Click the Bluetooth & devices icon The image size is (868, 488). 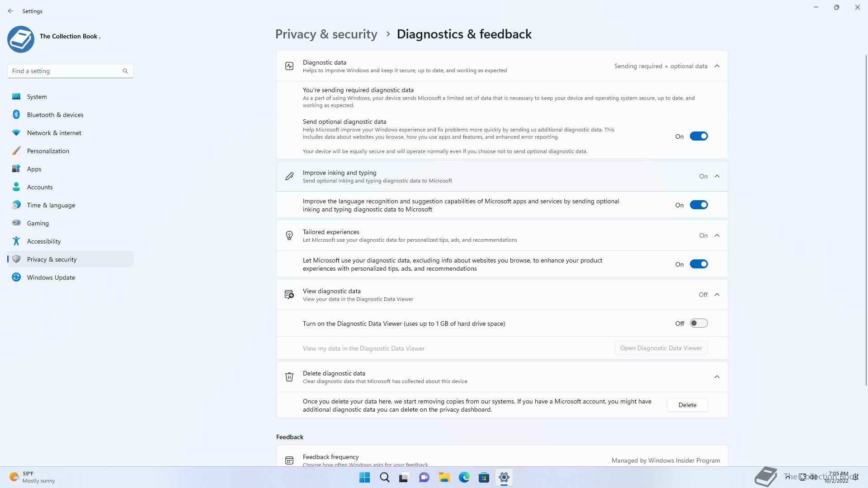pyautogui.click(x=16, y=115)
